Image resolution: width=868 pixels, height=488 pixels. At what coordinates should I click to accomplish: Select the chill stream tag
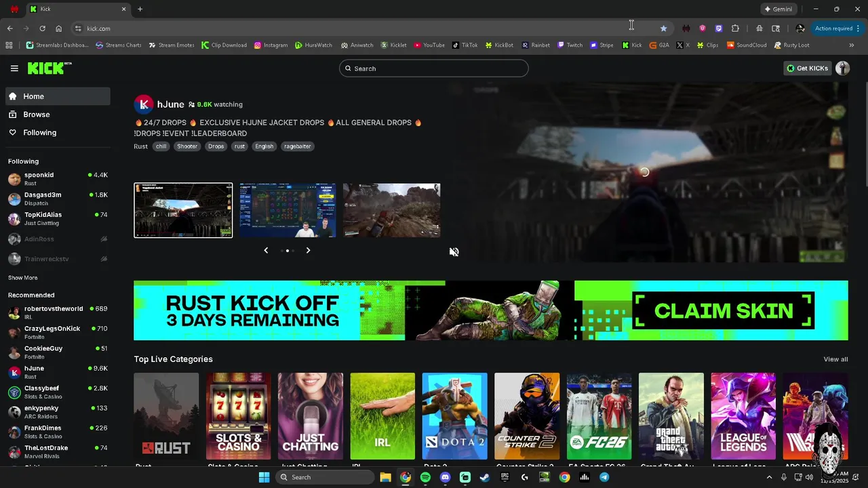click(x=161, y=146)
